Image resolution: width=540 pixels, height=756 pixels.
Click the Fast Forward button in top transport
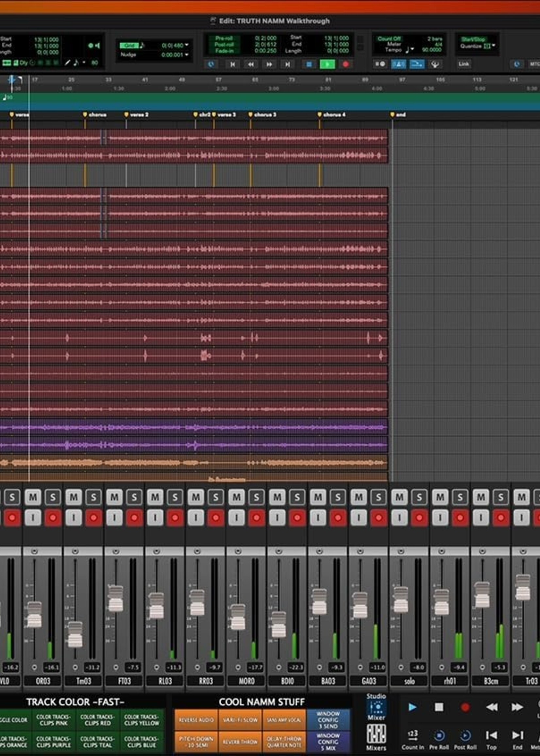tap(269, 64)
